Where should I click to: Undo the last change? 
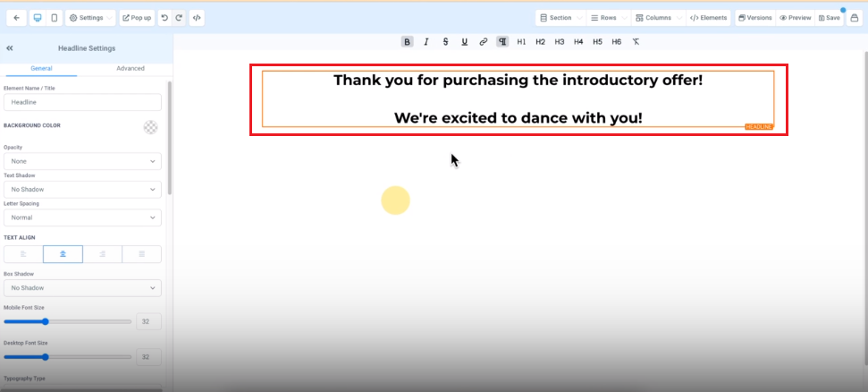pos(164,18)
